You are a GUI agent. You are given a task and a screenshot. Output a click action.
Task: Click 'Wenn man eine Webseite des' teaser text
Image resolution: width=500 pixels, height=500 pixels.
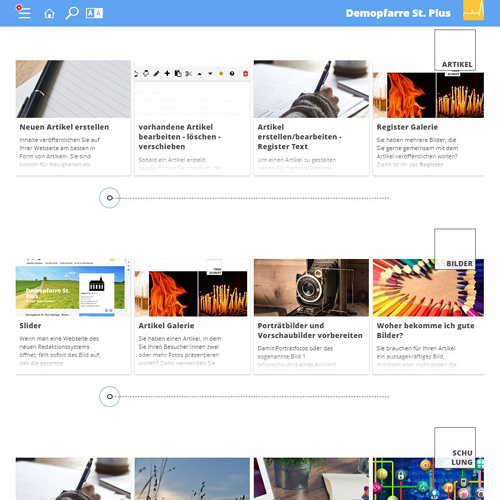tap(59, 338)
